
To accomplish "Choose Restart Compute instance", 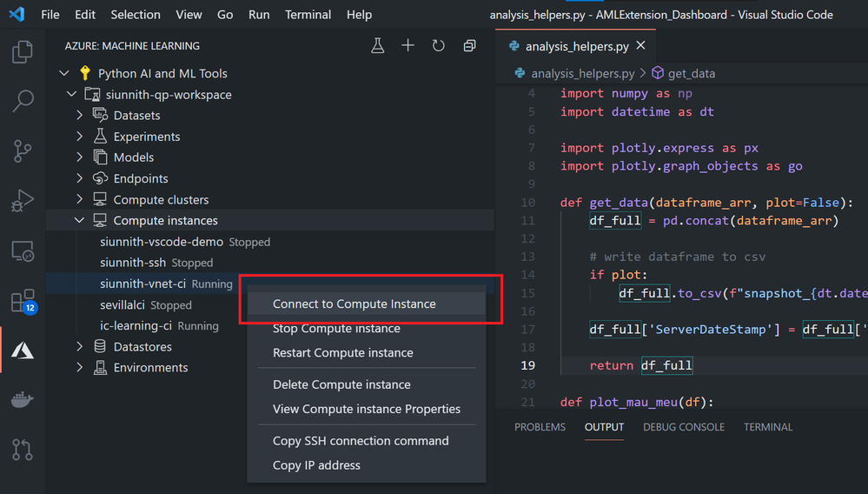I will [x=367, y=353].
